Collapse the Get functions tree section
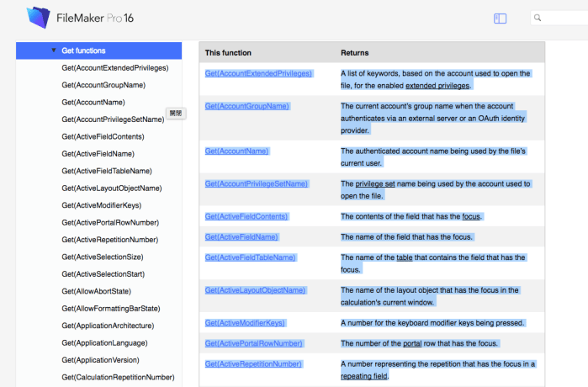The width and height of the screenshot is (588, 387). click(x=54, y=50)
